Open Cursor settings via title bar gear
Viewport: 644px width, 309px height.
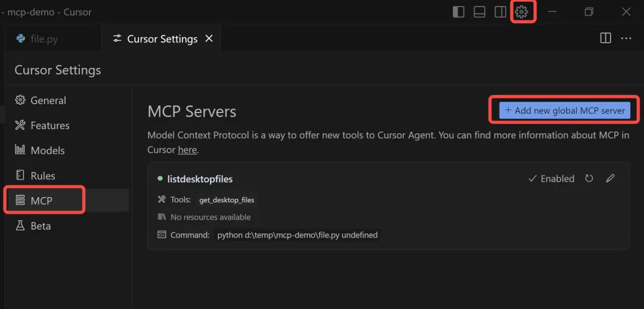click(x=521, y=13)
